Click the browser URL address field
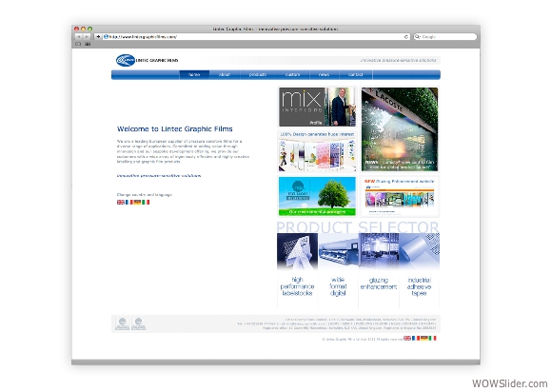Viewport: 552px width, 392px height. pyautogui.click(x=256, y=36)
